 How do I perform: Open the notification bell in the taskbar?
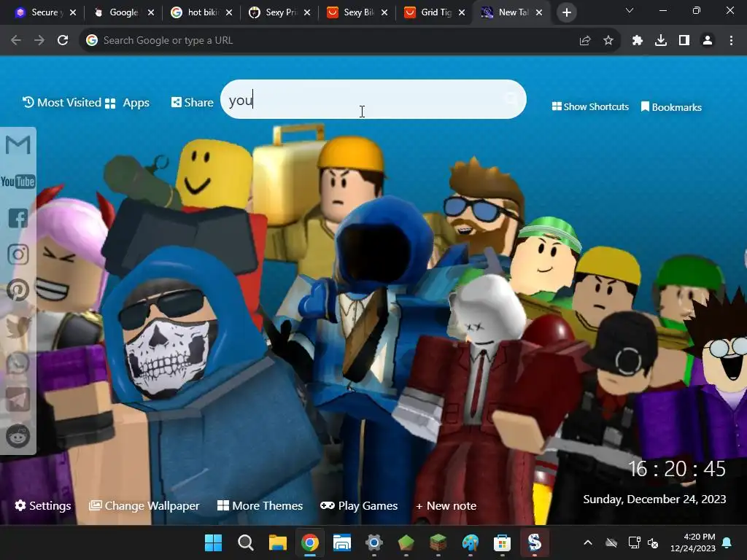[x=727, y=542]
